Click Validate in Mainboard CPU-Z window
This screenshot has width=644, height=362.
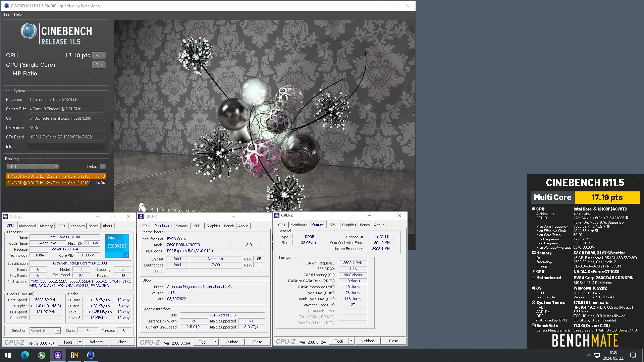pyautogui.click(x=232, y=342)
